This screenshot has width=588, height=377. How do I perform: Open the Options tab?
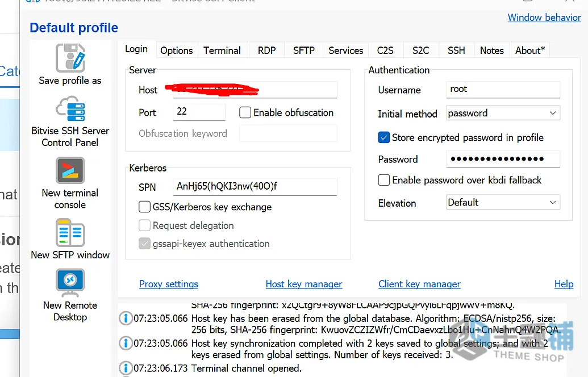point(176,51)
